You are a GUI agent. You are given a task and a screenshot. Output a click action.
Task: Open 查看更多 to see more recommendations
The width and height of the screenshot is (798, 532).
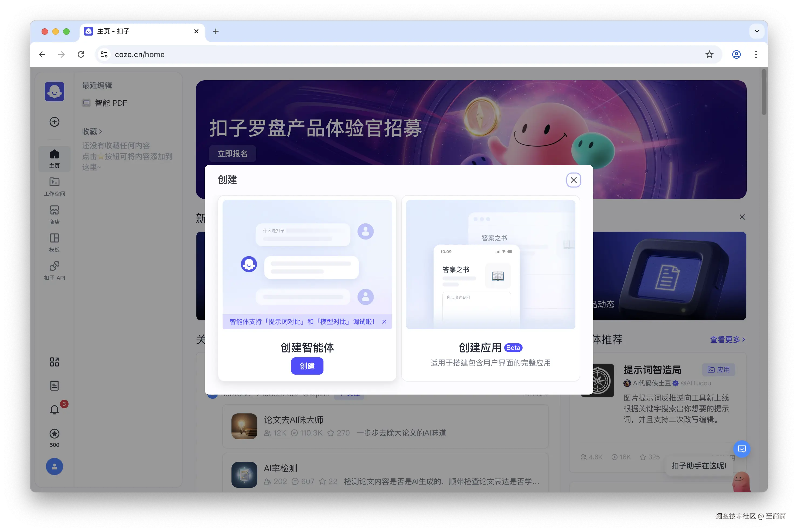pyautogui.click(x=727, y=340)
